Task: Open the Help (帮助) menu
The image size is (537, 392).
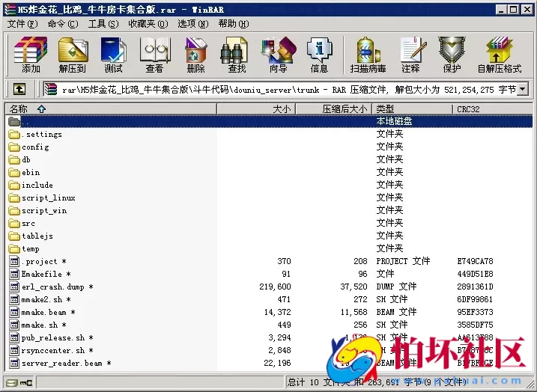Action: (234, 24)
